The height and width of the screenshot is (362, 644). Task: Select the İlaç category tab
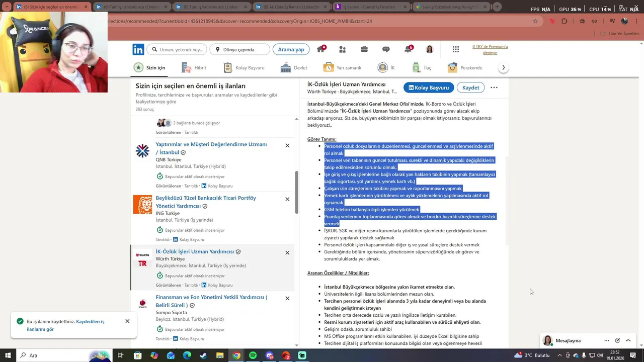(422, 67)
